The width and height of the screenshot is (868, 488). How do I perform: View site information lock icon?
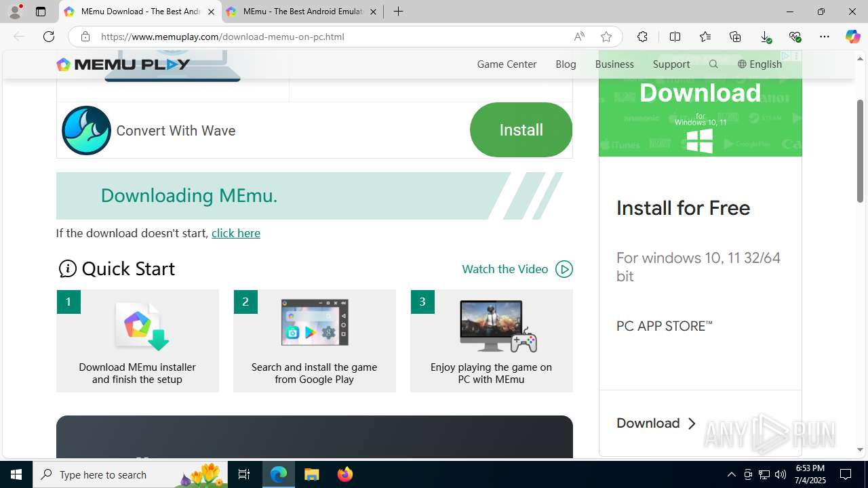pyautogui.click(x=85, y=37)
